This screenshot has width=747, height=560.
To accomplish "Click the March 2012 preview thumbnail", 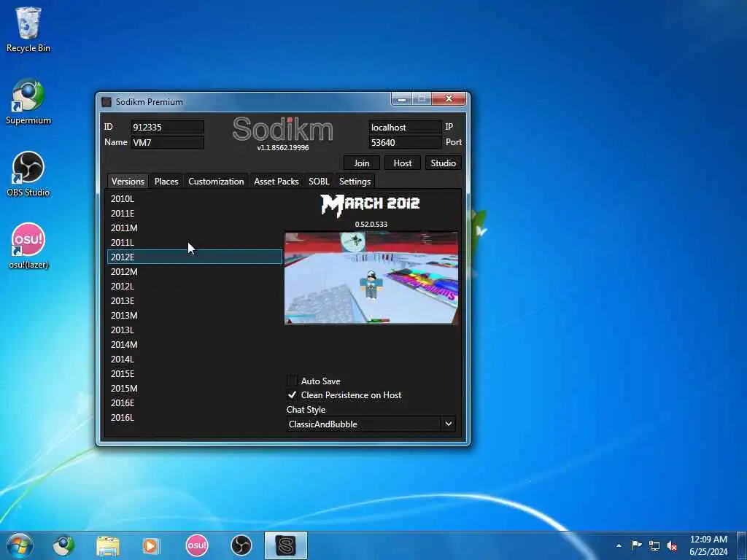I will click(x=371, y=278).
